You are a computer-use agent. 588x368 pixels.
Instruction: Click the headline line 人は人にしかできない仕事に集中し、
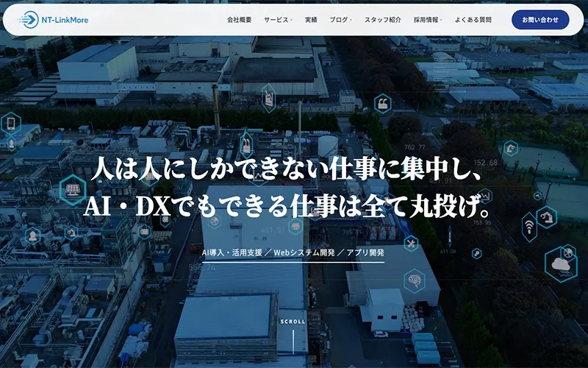286,169
